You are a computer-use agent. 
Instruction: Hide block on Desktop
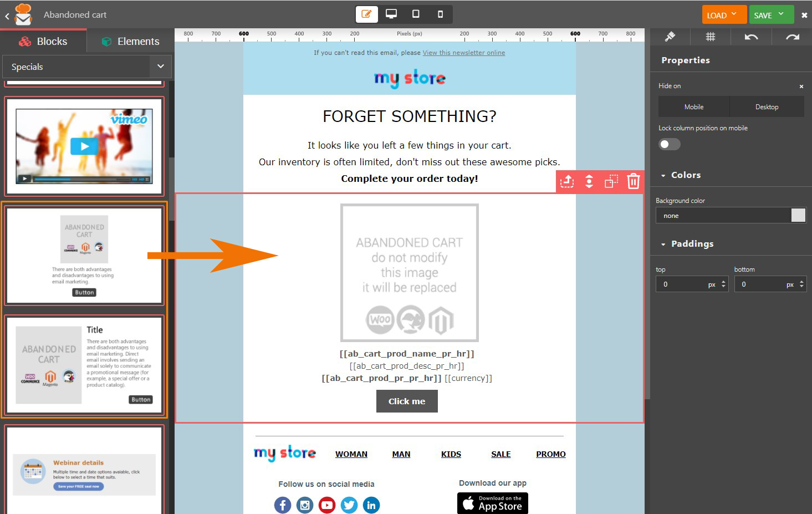[767, 106]
